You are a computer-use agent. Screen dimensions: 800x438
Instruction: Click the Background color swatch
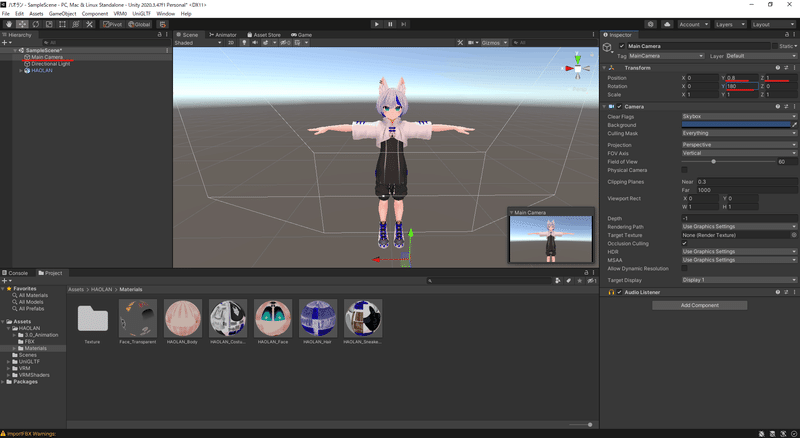point(736,125)
